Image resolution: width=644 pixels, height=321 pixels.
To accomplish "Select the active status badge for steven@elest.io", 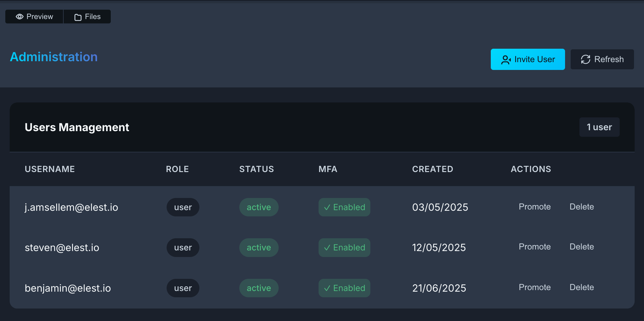I will [259, 247].
